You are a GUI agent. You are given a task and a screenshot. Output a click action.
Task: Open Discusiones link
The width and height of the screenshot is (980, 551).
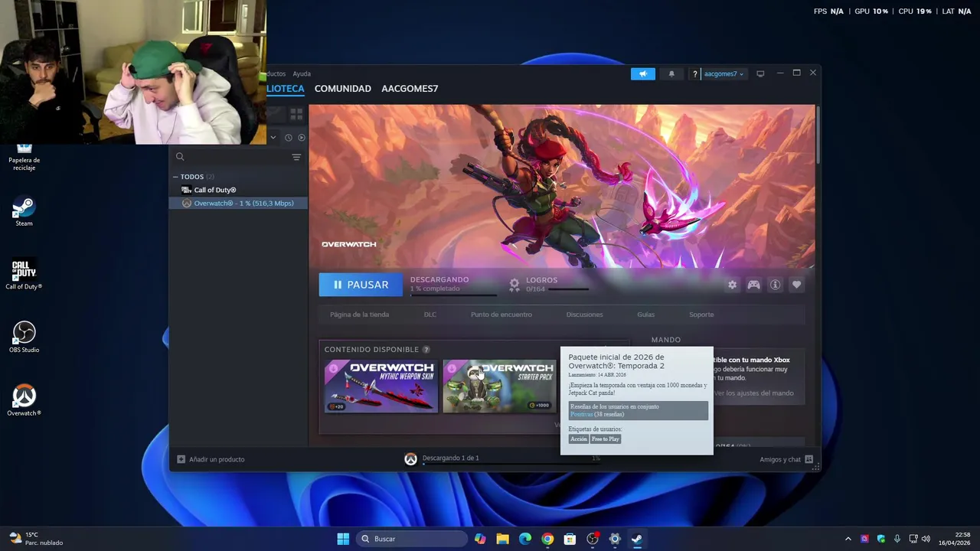pos(584,315)
